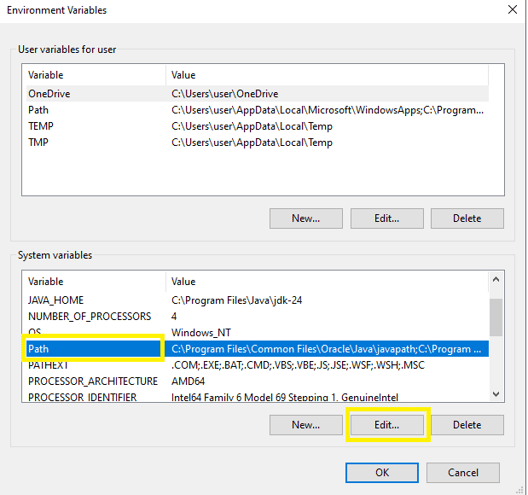Select the OS system variable row
528x495 pixels.
coord(257,332)
